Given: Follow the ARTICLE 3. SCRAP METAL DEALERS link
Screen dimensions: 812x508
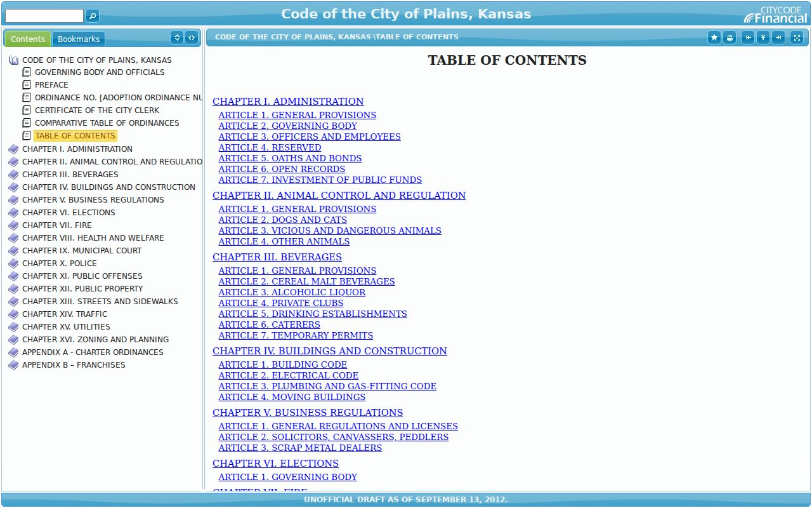Looking at the screenshot, I should 300,448.
